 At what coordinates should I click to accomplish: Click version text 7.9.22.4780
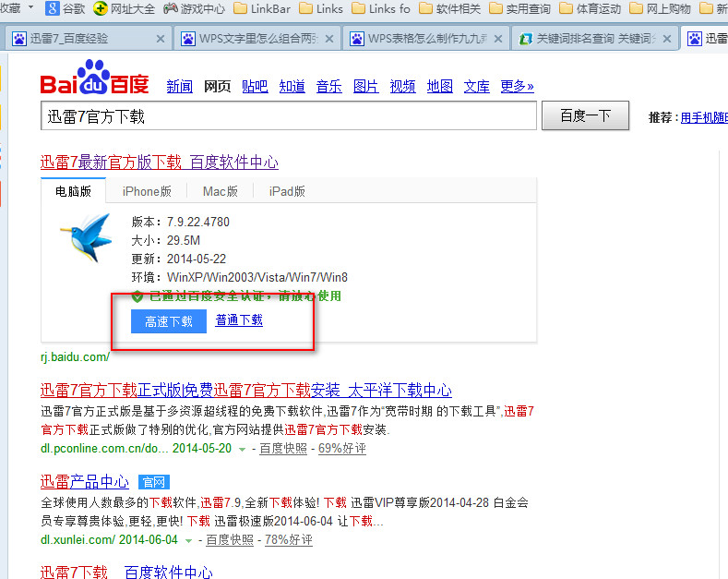point(198,223)
